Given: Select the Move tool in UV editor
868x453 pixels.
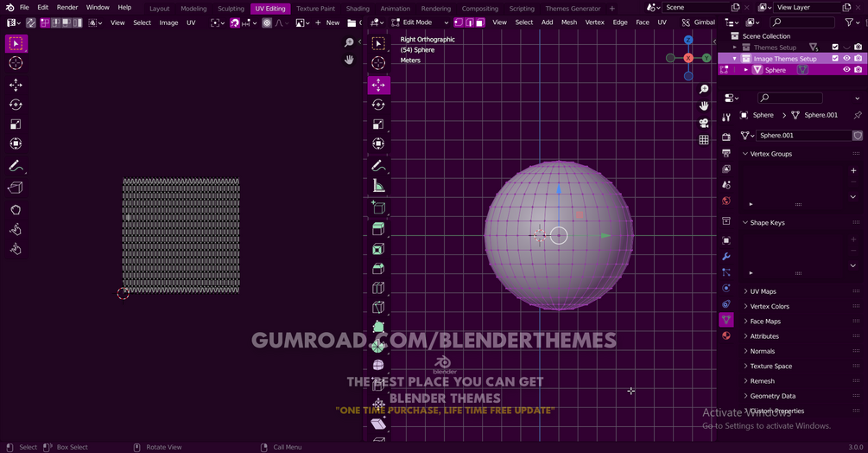Looking at the screenshot, I should 16,85.
